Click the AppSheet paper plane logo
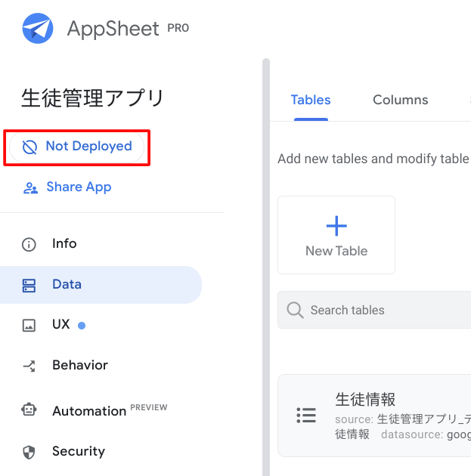 pos(38,29)
